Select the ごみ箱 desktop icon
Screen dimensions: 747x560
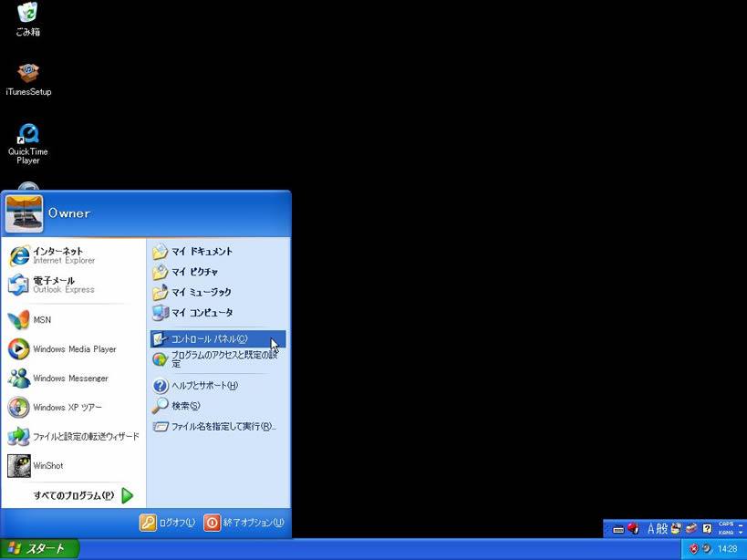(27, 19)
